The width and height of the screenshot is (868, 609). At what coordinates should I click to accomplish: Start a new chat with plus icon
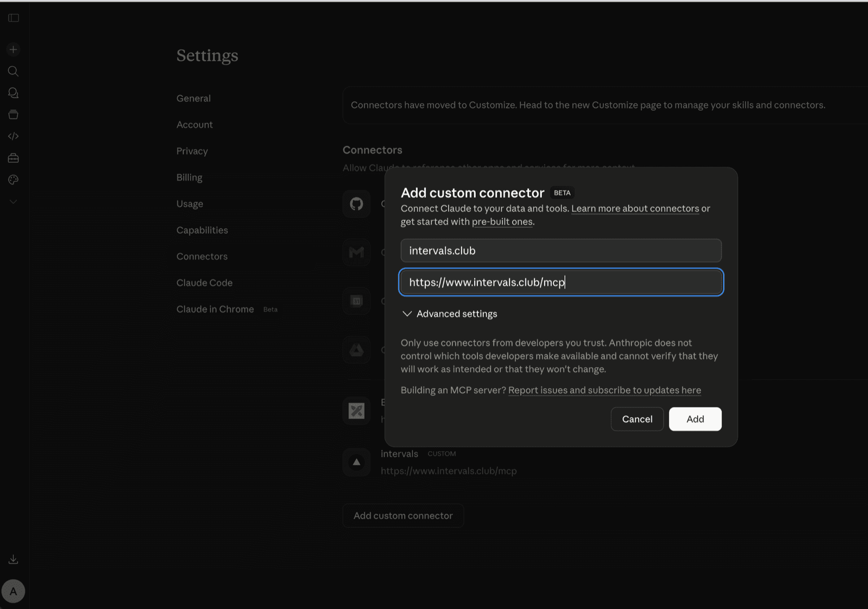point(14,49)
